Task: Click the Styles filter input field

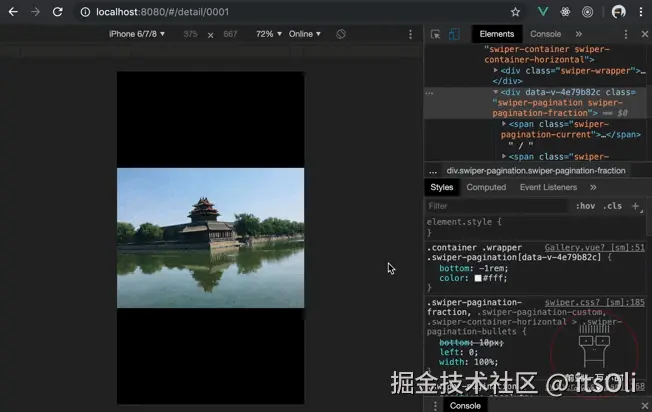Action: tap(497, 206)
